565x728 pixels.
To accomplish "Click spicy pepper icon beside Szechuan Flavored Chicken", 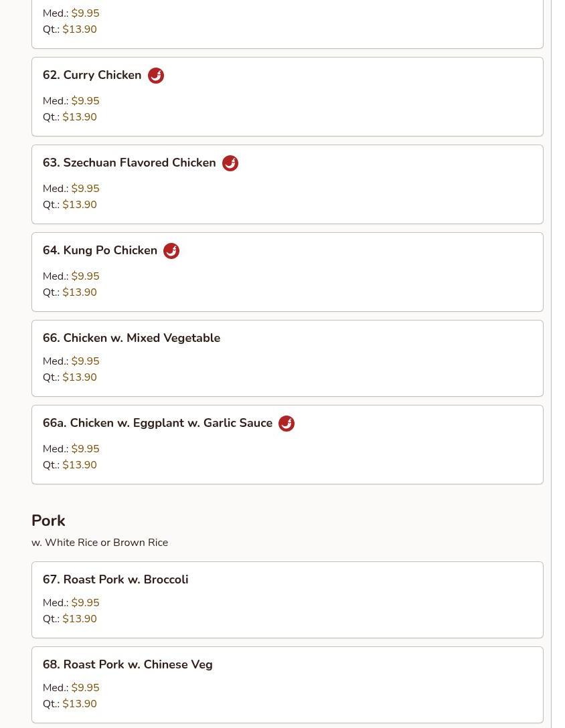I will pos(230,163).
